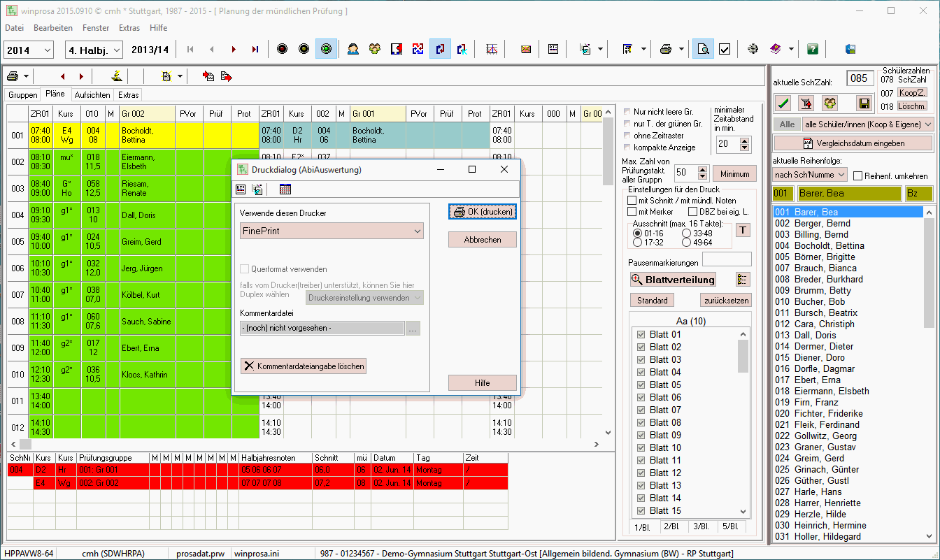Increase the minimaler Zeitabstand spinner value
The image size is (940, 560).
tap(744, 141)
